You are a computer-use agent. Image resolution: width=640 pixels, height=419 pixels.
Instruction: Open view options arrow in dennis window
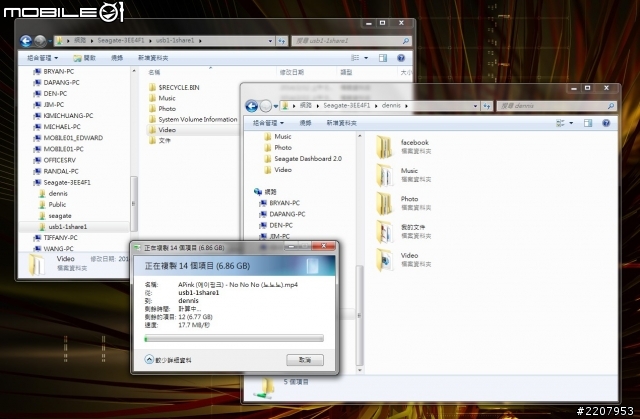[x=571, y=123]
